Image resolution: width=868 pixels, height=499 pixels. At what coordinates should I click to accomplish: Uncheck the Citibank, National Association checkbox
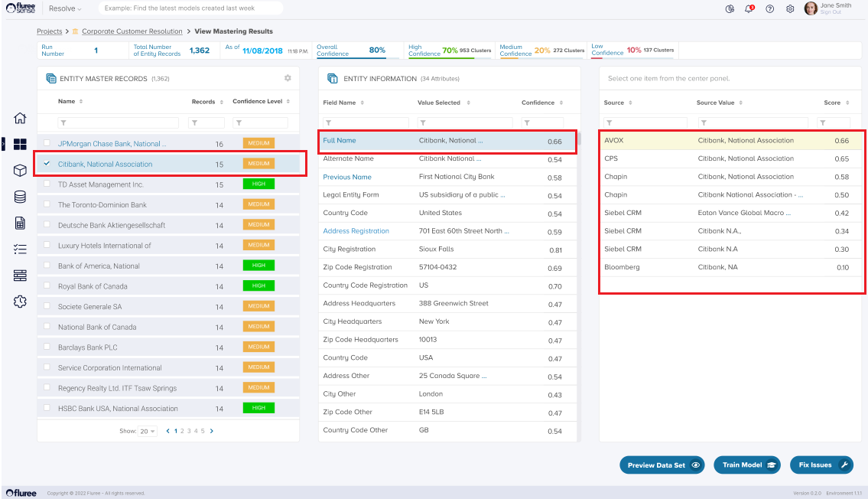click(47, 164)
